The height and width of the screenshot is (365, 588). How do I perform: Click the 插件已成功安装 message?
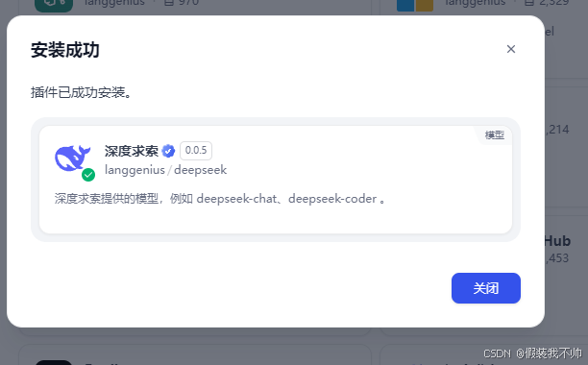point(81,92)
